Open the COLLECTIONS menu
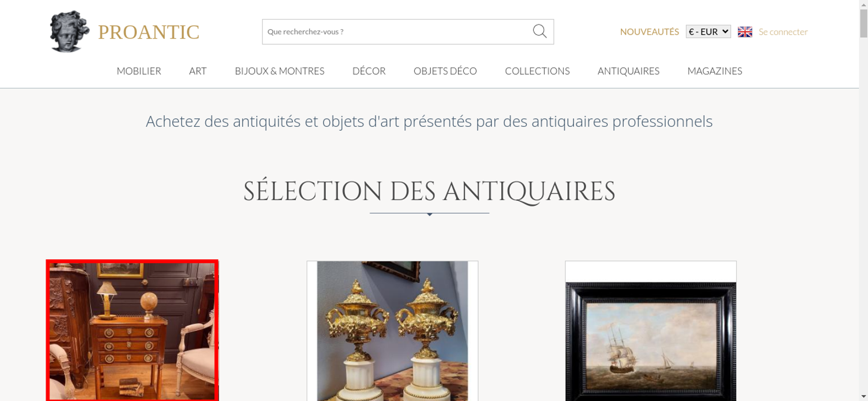 click(537, 71)
